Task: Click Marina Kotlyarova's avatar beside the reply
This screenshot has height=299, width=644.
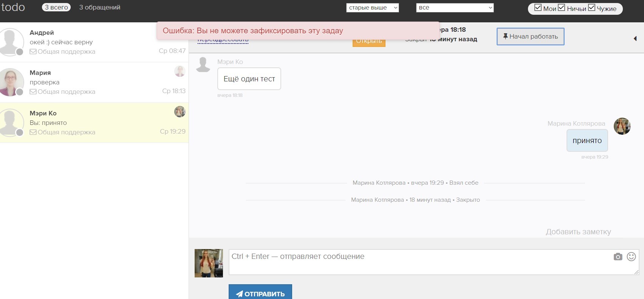Action: tap(622, 126)
